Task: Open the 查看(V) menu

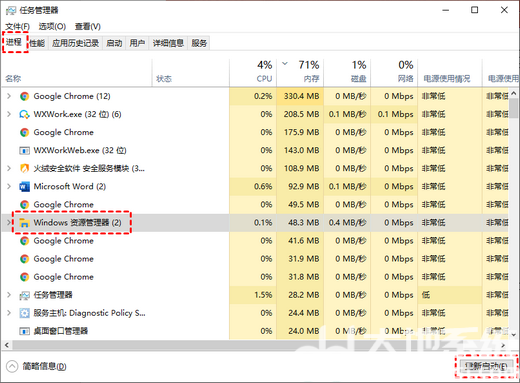Action: click(88, 26)
